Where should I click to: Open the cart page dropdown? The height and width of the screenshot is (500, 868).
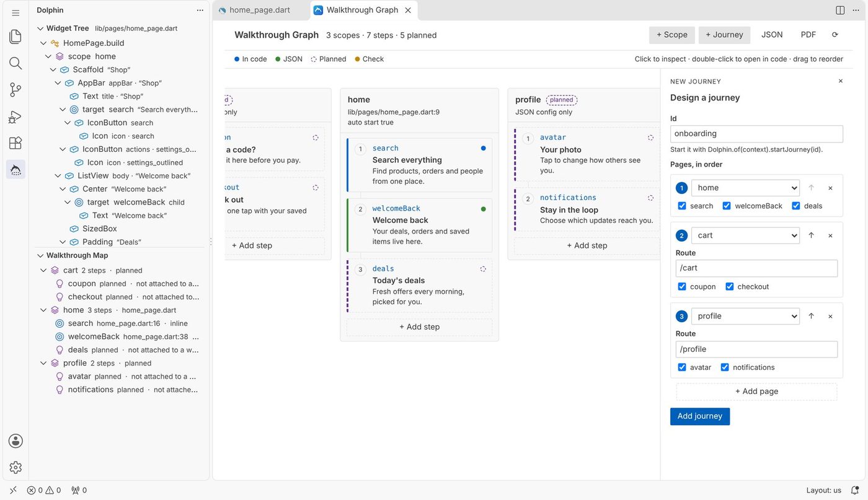point(745,235)
